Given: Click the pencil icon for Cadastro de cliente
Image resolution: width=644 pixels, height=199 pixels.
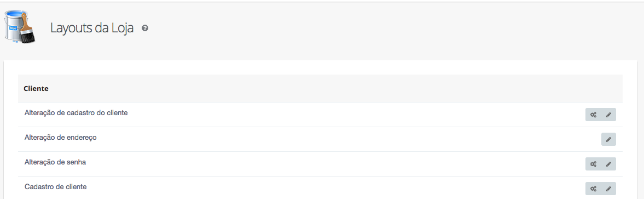Looking at the screenshot, I should pos(608,189).
